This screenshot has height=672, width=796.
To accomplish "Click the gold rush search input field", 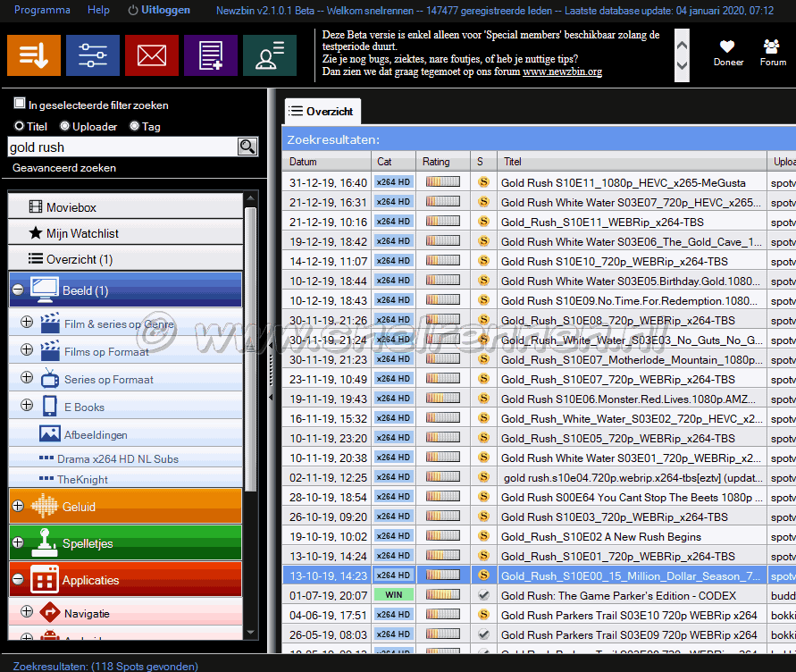I will pyautogui.click(x=122, y=147).
